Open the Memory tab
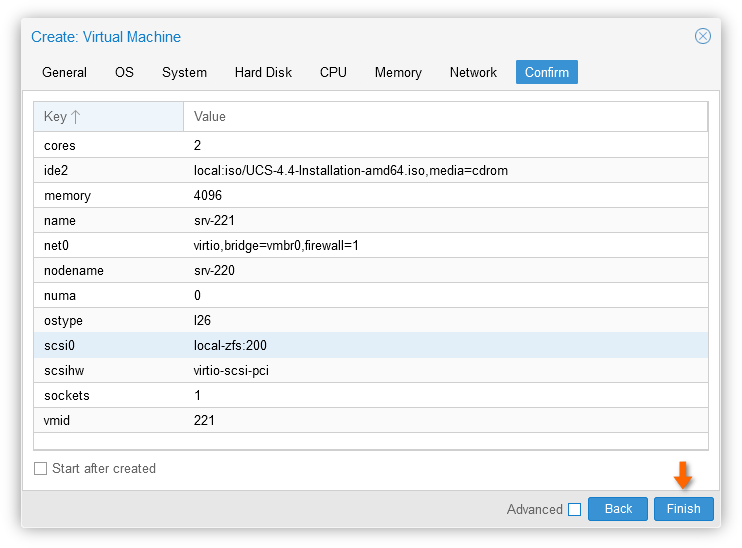This screenshot has height=548, width=742. pyautogui.click(x=398, y=72)
